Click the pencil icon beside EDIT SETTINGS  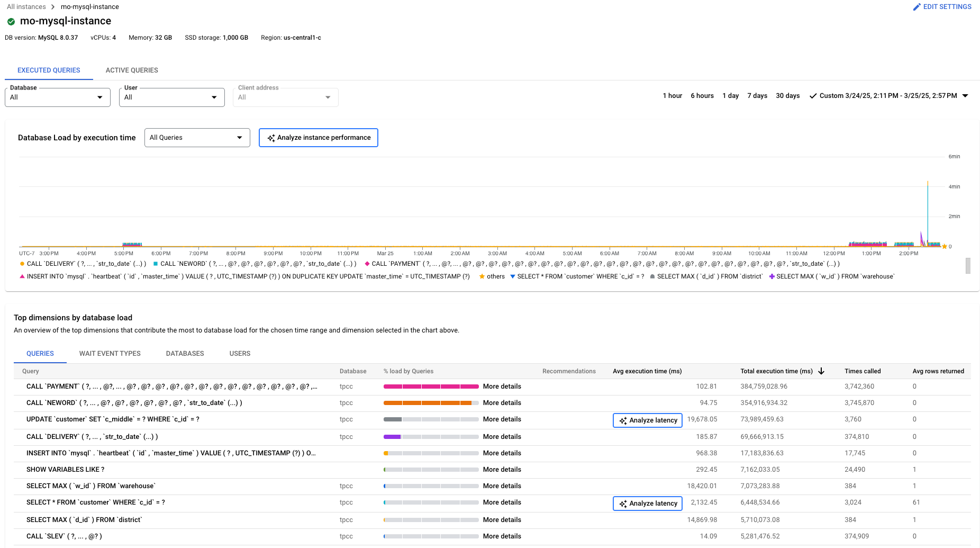tap(917, 6)
